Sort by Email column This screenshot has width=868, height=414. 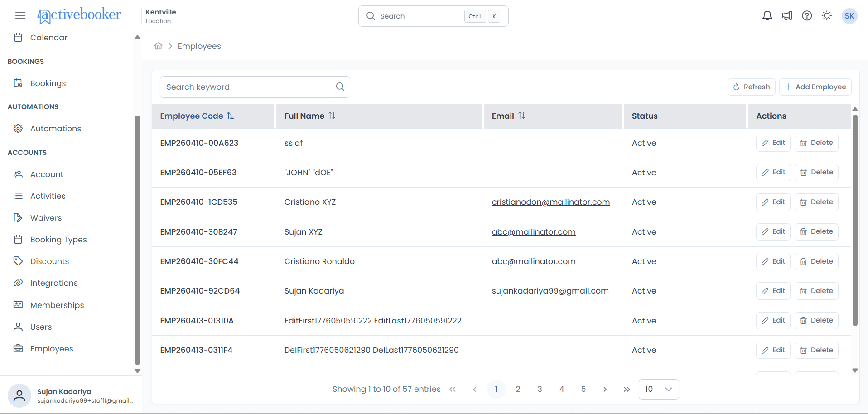(x=508, y=116)
